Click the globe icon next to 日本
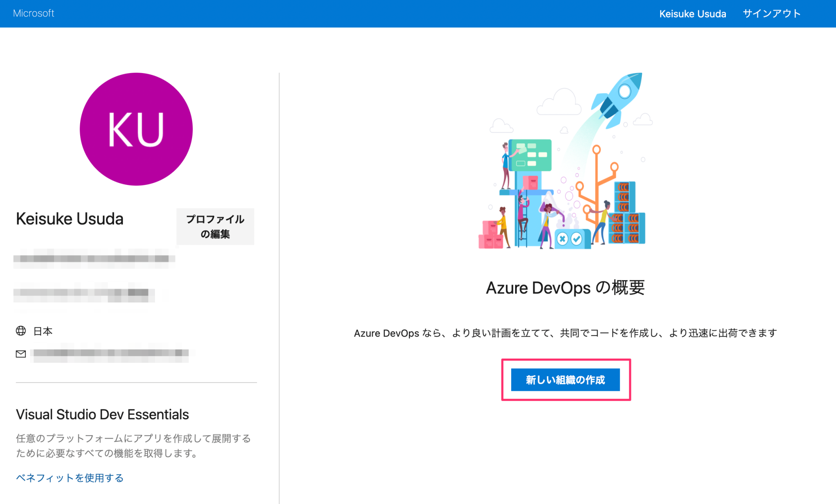Viewport: 836px width, 504px height. 20,331
